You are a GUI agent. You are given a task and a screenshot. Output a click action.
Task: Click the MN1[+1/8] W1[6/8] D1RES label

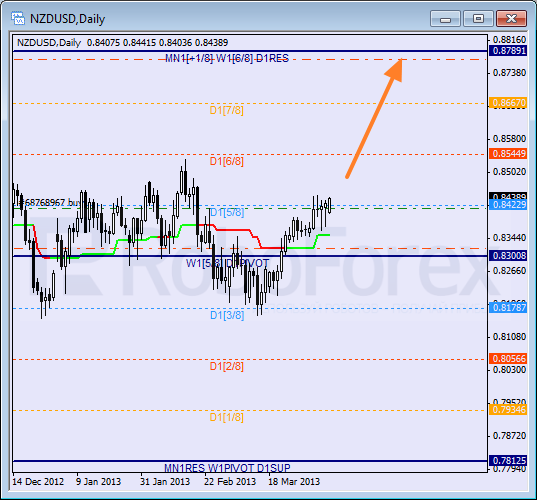click(227, 59)
